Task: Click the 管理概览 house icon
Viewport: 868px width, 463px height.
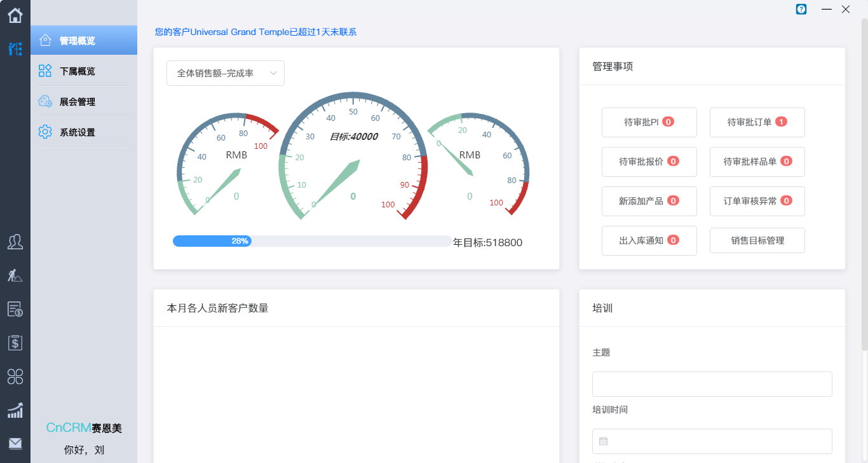Action: coord(45,40)
